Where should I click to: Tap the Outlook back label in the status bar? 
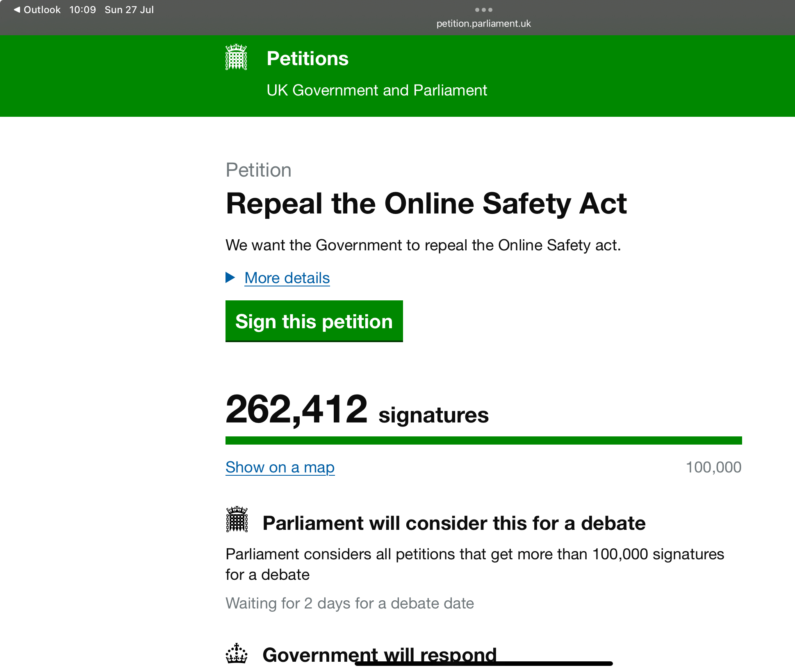42,10
